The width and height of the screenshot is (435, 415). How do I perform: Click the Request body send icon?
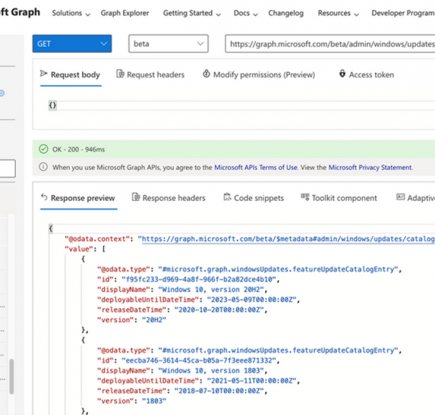(x=44, y=73)
